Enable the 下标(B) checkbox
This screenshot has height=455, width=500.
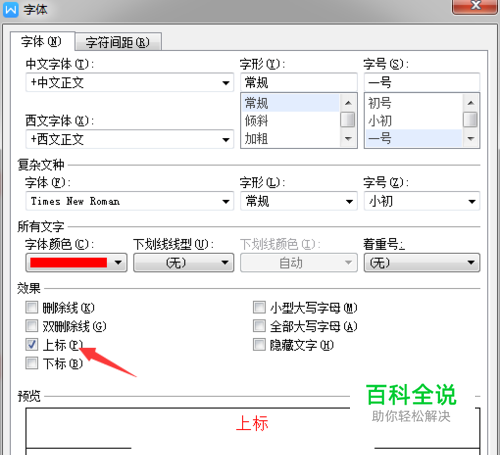coord(32,363)
